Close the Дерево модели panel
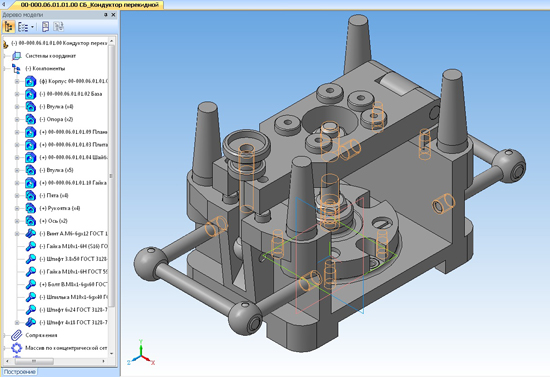 coord(113,15)
